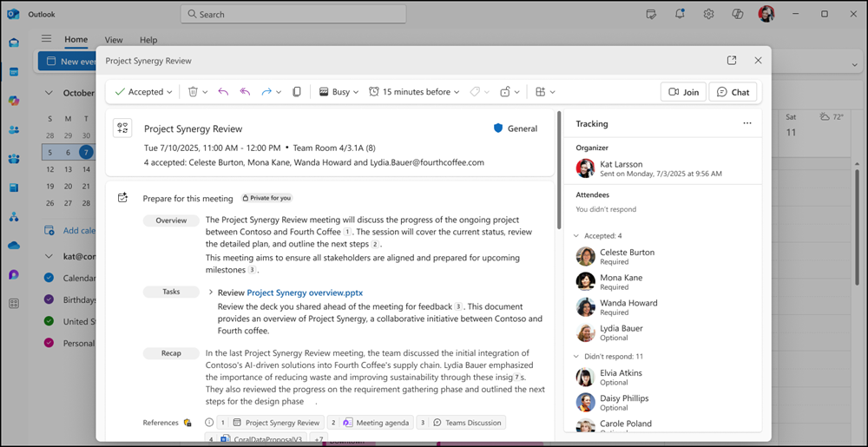The height and width of the screenshot is (447, 868).
Task: Open Meeting agenda reference chip
Action: click(x=371, y=423)
